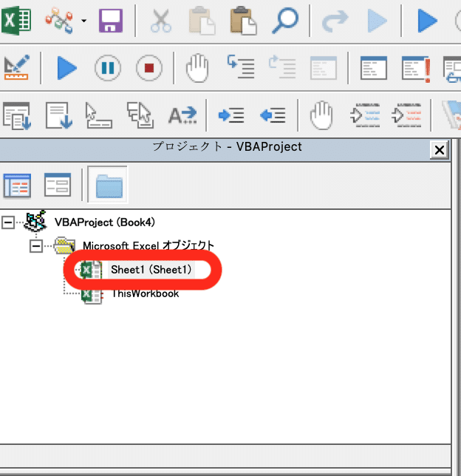Click the Step Out icon
The width and height of the screenshot is (461, 476).
[x=282, y=67]
